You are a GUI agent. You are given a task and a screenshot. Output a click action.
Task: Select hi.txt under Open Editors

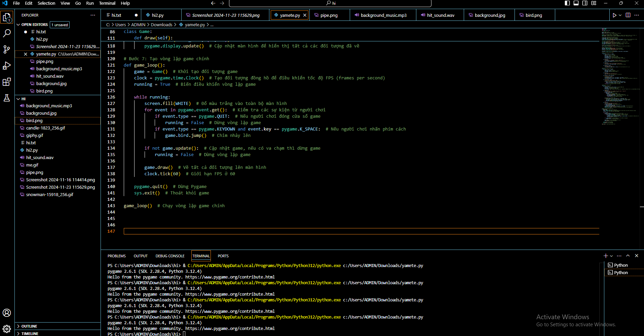pos(41,32)
